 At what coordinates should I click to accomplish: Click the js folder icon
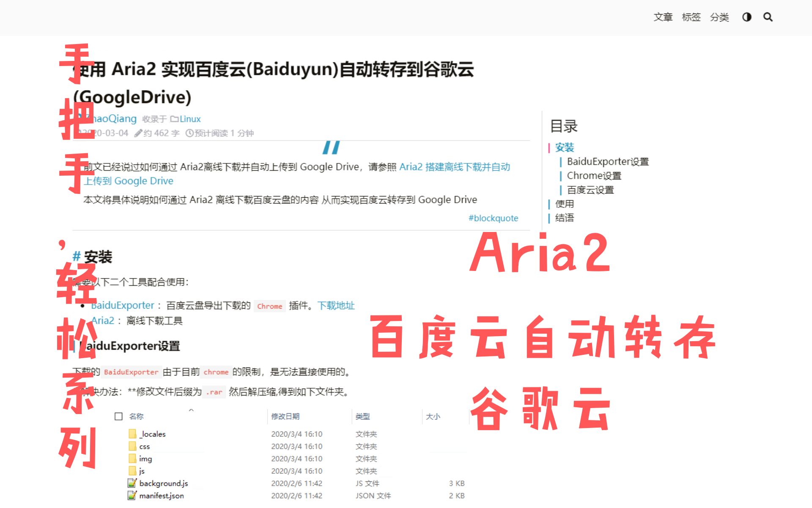(x=132, y=470)
